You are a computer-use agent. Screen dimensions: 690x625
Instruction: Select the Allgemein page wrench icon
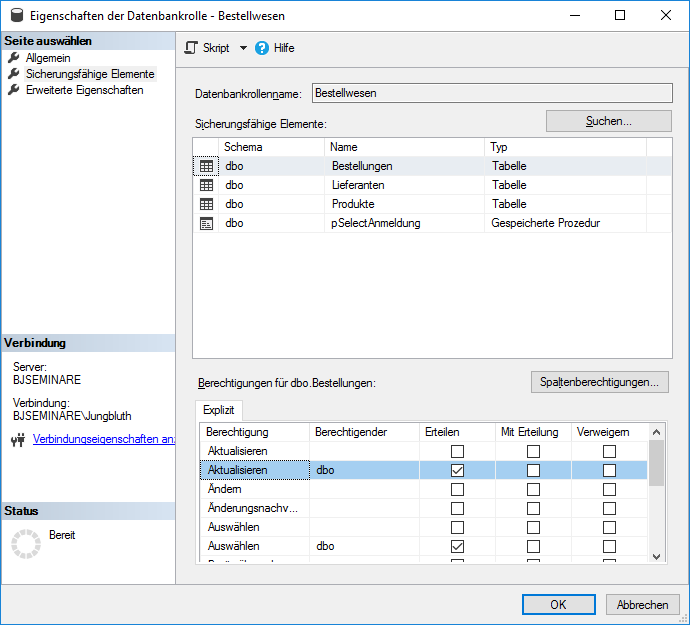(14, 58)
